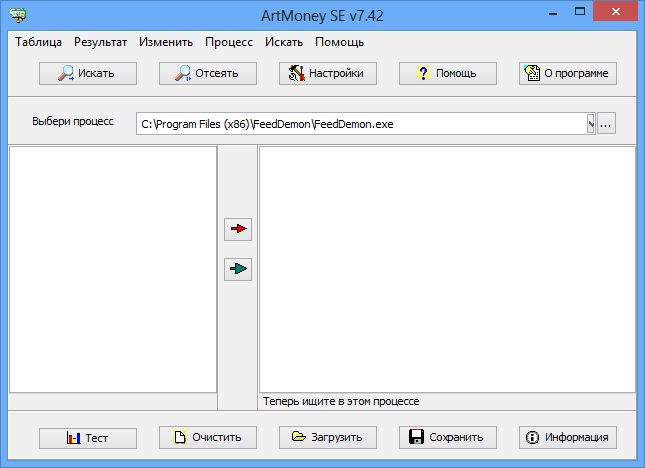Click inside the empty left results list
645x468 pixels.
(x=113, y=268)
